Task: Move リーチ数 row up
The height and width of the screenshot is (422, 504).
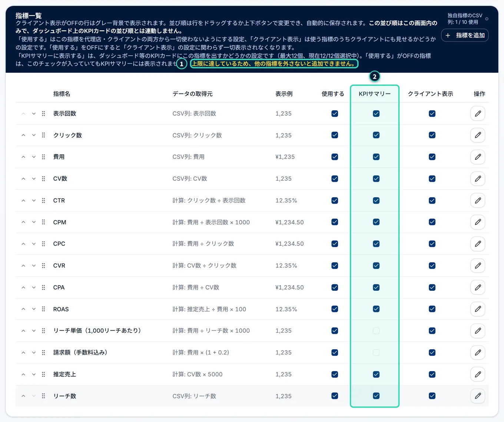Action: point(23,396)
